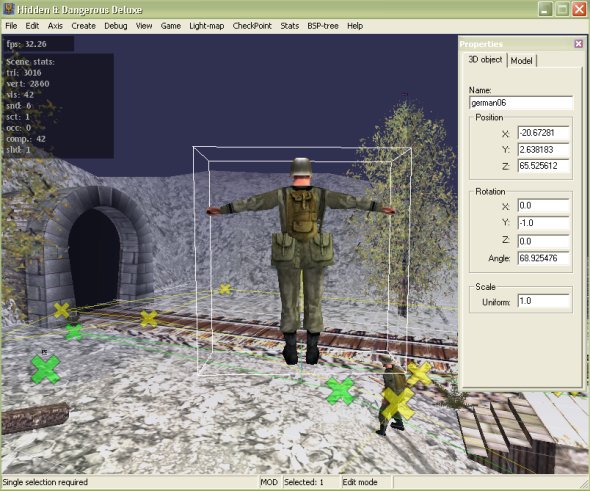Click the Hidden & Dangerous app icon in title bar
The image size is (590, 491).
click(9, 9)
